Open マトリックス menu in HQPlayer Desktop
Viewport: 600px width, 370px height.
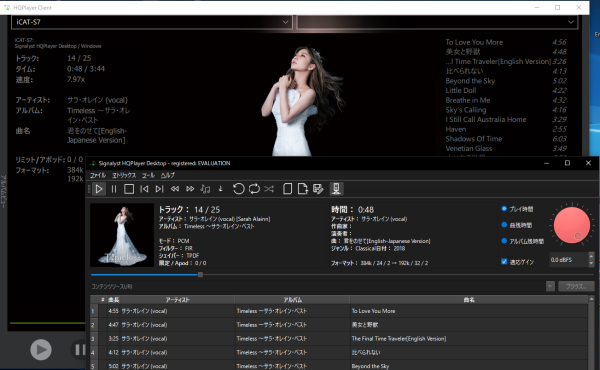point(124,175)
